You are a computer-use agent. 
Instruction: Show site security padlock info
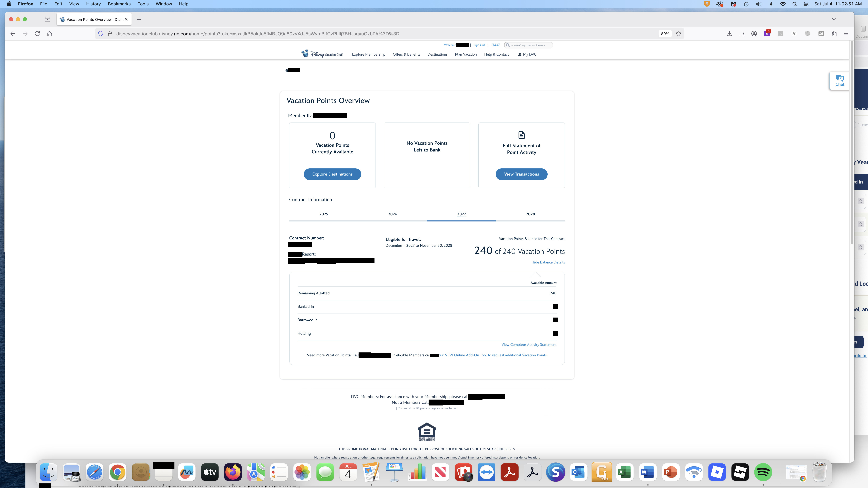click(x=110, y=34)
